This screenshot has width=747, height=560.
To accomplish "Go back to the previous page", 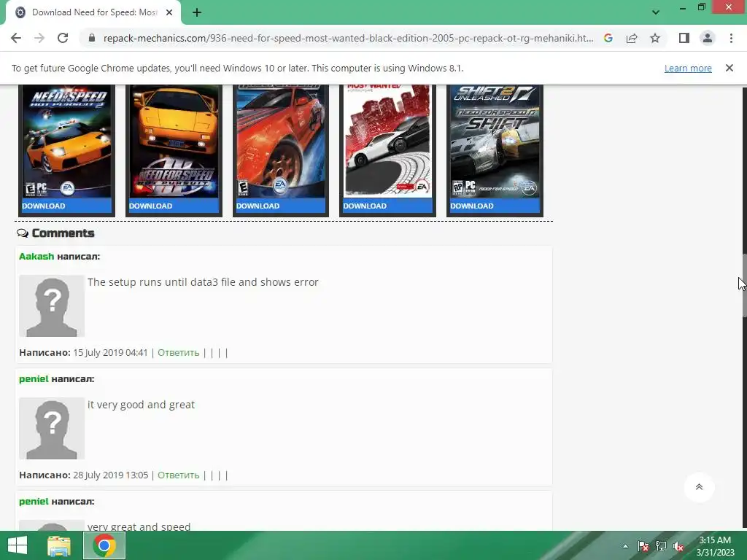I will (x=16, y=38).
